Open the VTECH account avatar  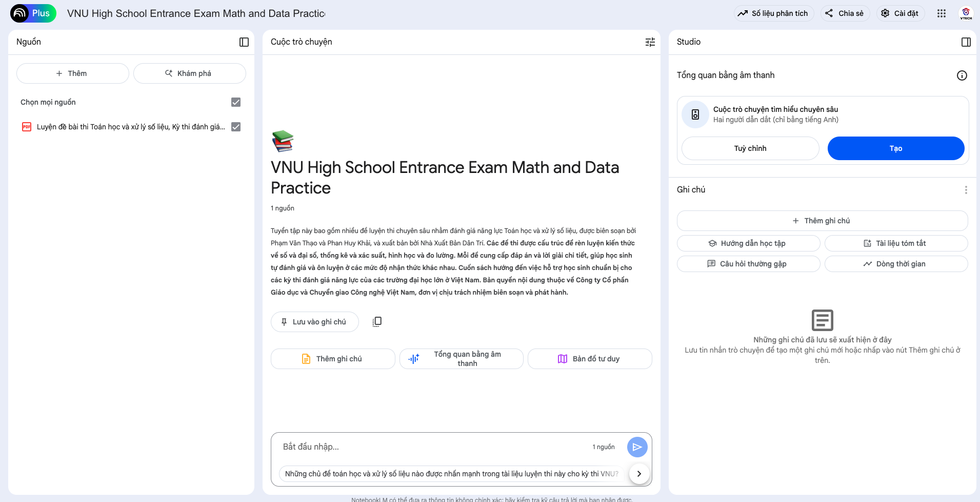click(x=966, y=13)
